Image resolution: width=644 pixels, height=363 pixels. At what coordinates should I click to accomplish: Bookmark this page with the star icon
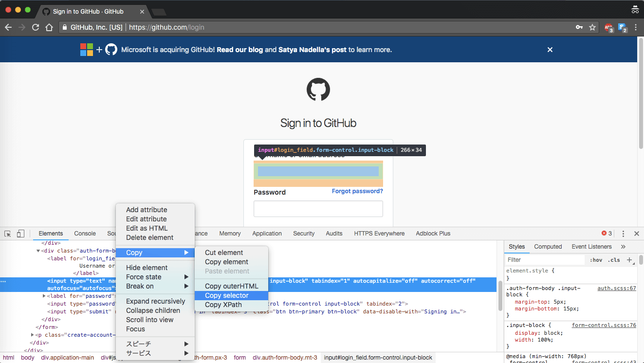click(x=592, y=27)
